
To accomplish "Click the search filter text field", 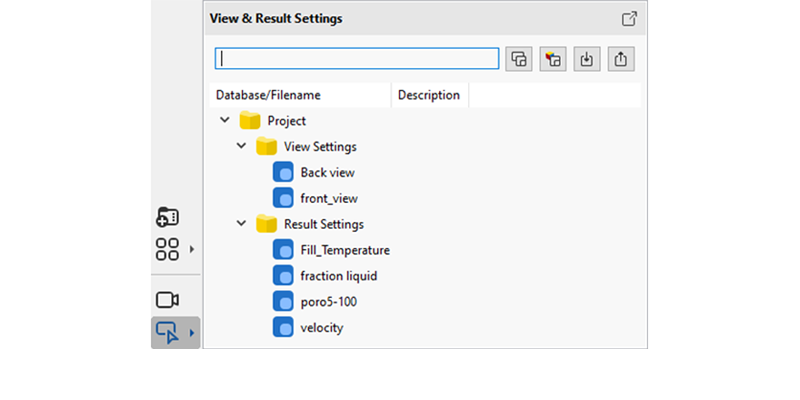I will (357, 59).
